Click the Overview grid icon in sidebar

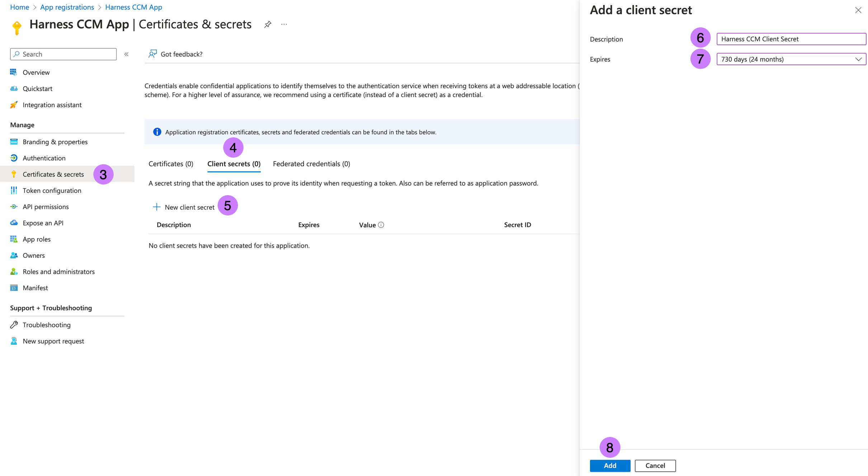click(14, 72)
